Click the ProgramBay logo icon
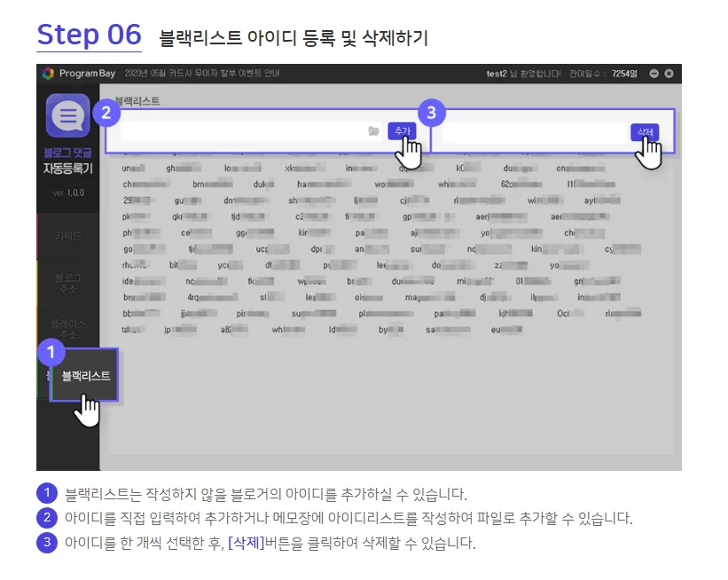 coord(48,74)
